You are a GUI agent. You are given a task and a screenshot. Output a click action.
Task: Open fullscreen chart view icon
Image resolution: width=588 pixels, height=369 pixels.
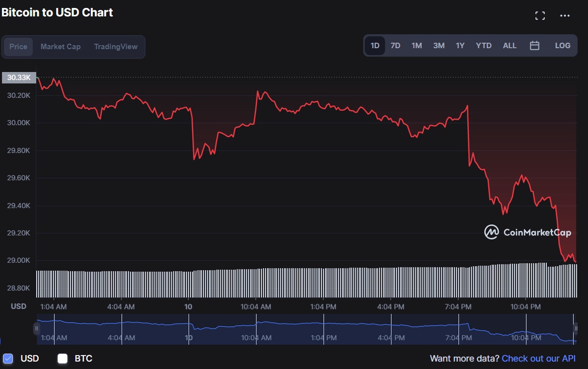point(540,15)
